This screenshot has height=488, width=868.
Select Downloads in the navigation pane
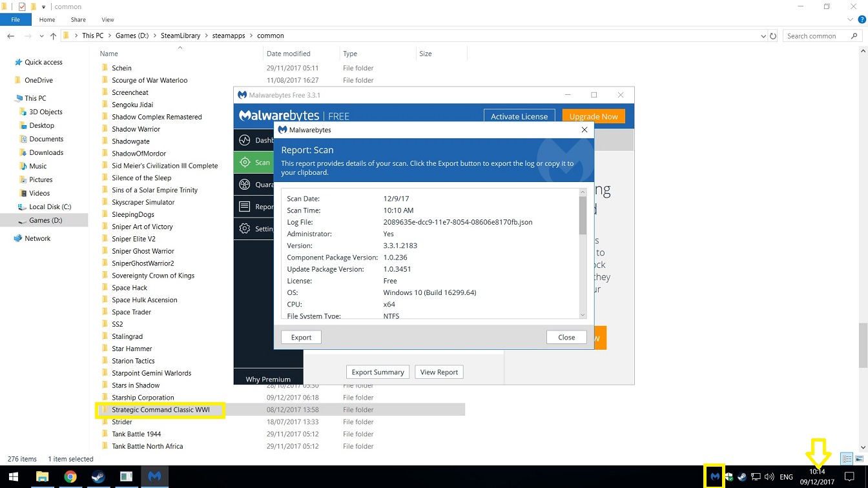46,152
